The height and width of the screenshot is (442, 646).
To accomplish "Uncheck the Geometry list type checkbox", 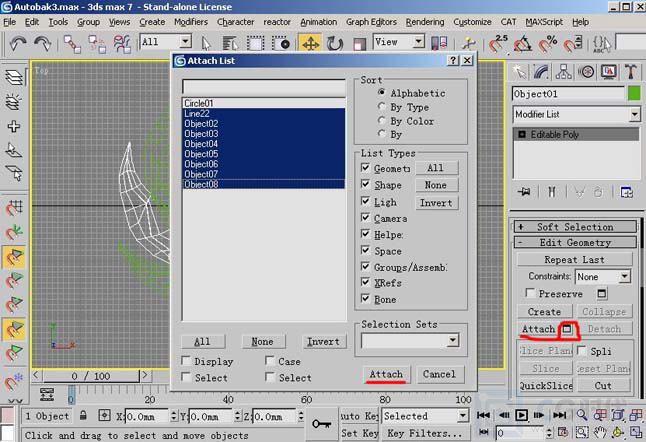I will tap(365, 168).
